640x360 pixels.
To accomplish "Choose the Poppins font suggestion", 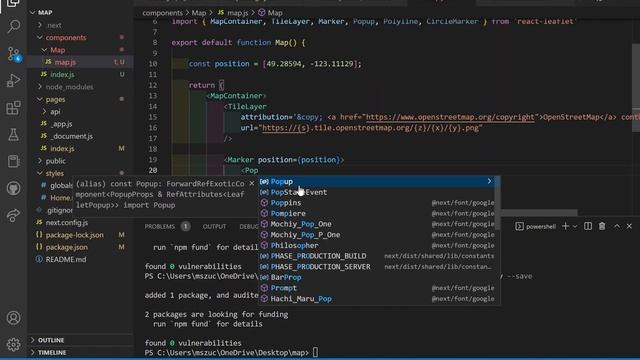I will click(377, 203).
